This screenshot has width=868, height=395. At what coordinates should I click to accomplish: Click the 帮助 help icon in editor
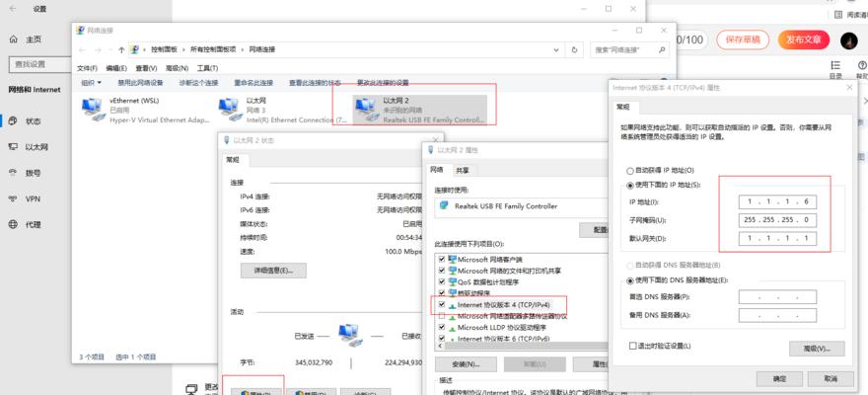(x=862, y=65)
